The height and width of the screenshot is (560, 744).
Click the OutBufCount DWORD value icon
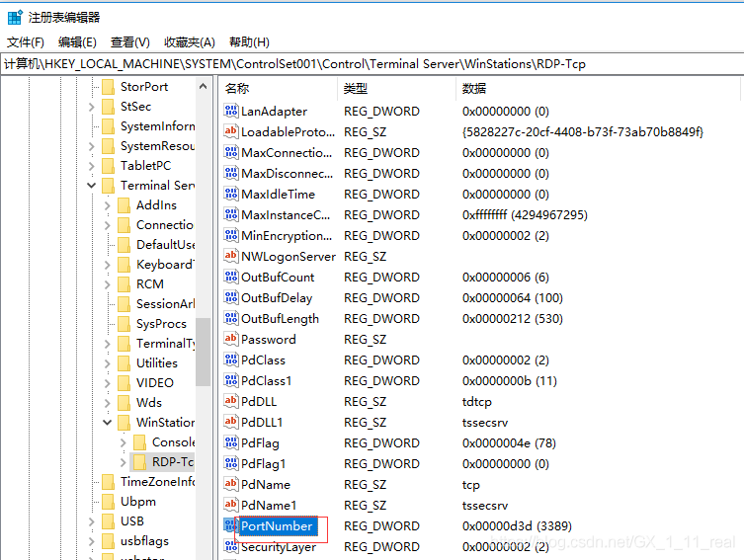click(231, 277)
